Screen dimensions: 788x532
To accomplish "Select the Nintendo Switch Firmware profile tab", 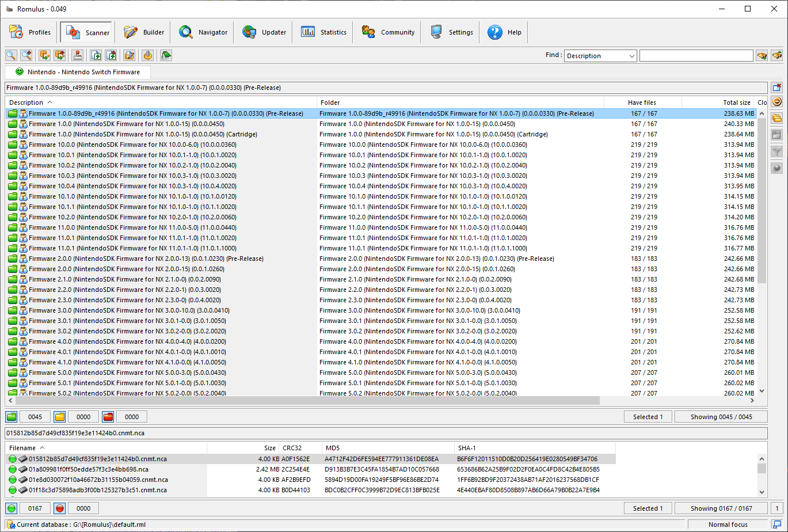I will (78, 72).
